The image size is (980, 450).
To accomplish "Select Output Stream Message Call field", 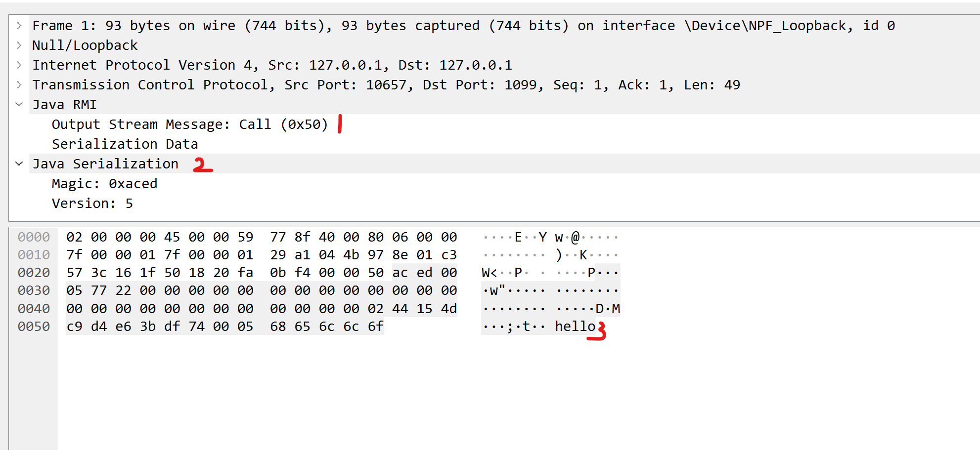I will [189, 124].
